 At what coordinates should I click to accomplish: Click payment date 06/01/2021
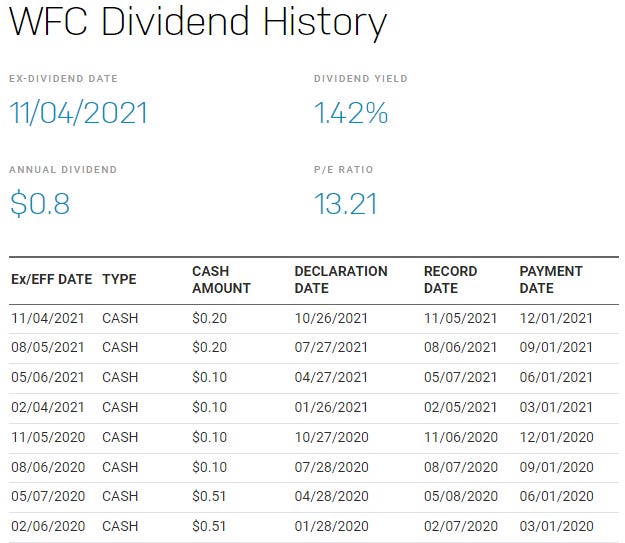click(556, 377)
